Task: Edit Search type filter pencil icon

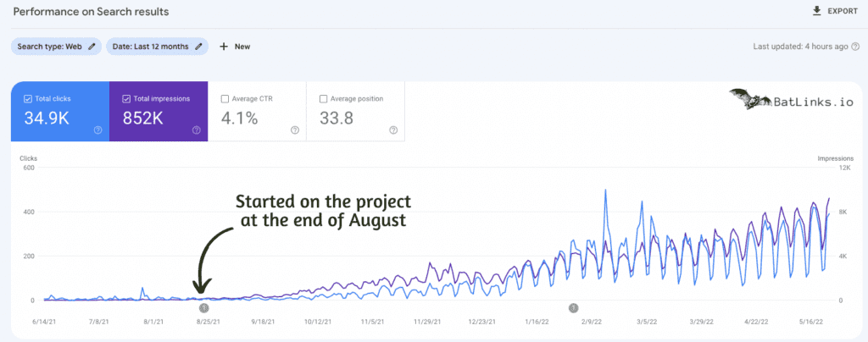Action: 92,47
